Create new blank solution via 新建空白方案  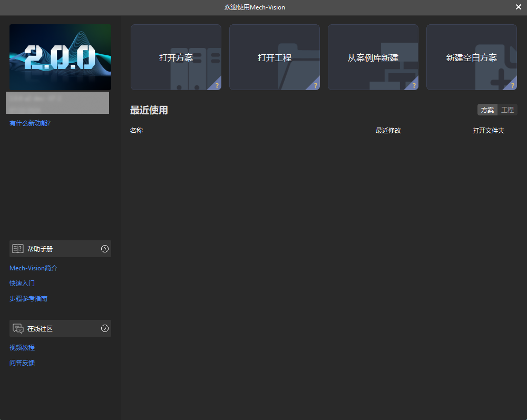coord(471,57)
